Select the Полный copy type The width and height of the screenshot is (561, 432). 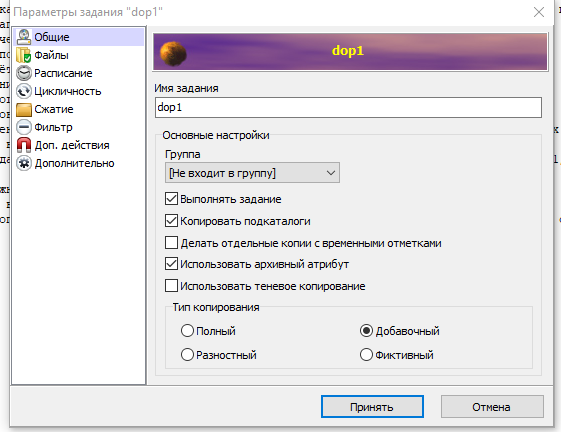pyautogui.click(x=187, y=331)
